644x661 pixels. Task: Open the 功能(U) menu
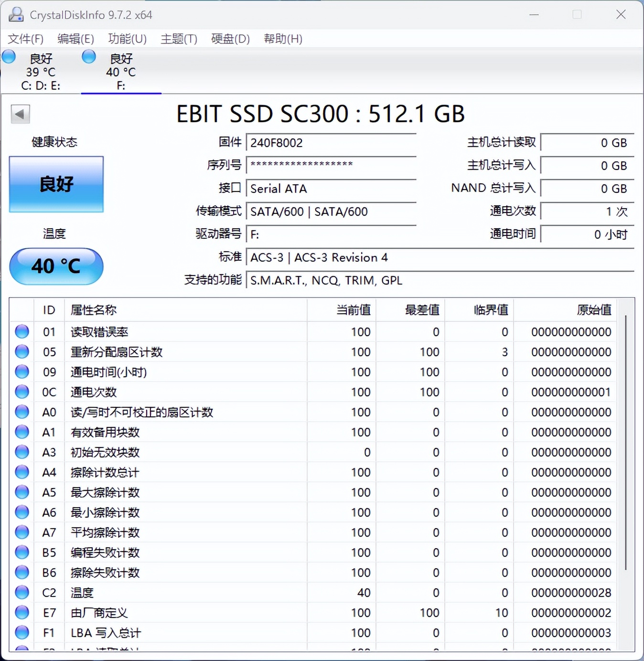[x=127, y=39]
